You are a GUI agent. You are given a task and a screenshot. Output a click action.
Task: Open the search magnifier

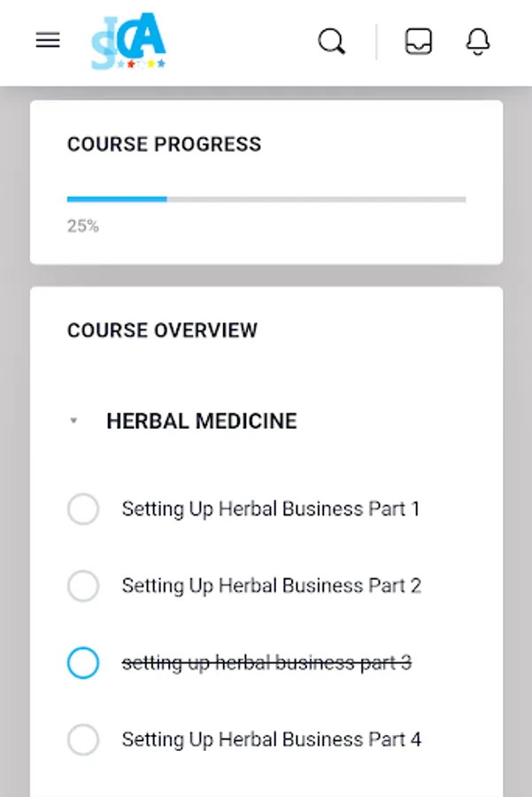pos(331,42)
